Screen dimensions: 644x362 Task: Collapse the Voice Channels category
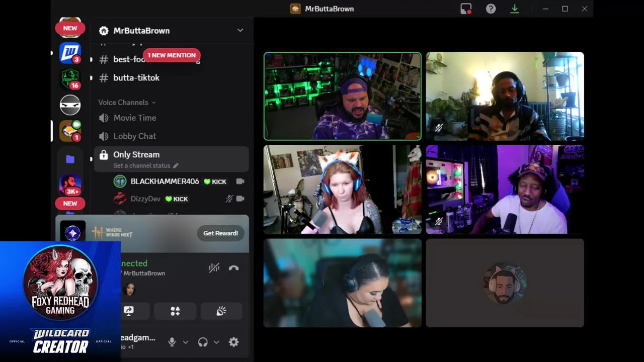pos(127,102)
